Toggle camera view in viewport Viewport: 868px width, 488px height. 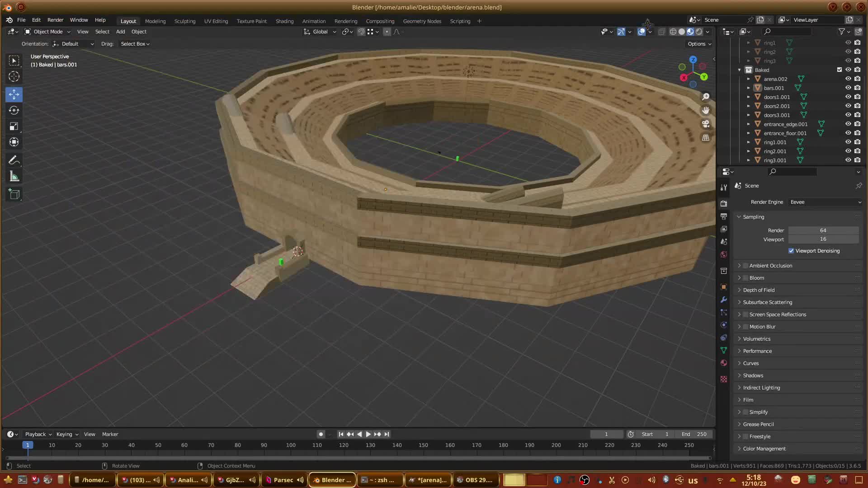tap(706, 124)
